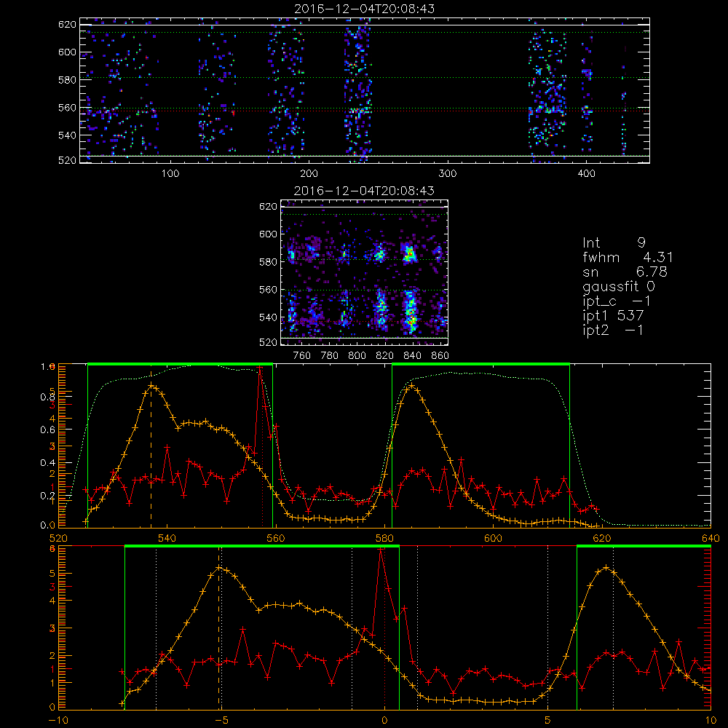This screenshot has width=728, height=728.
Task: Click y-axis label 0.4 on the profile plot
Action: [47, 463]
